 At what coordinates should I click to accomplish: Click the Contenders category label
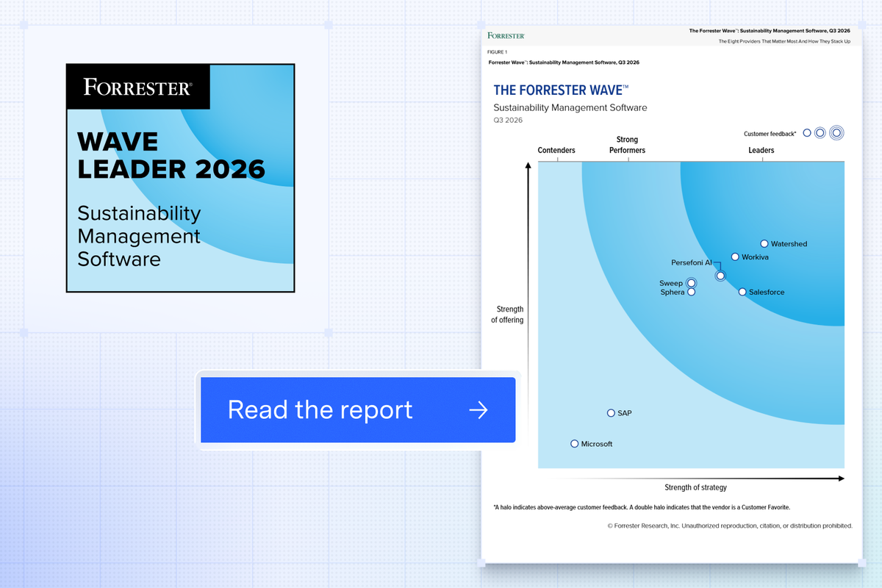[x=556, y=151]
